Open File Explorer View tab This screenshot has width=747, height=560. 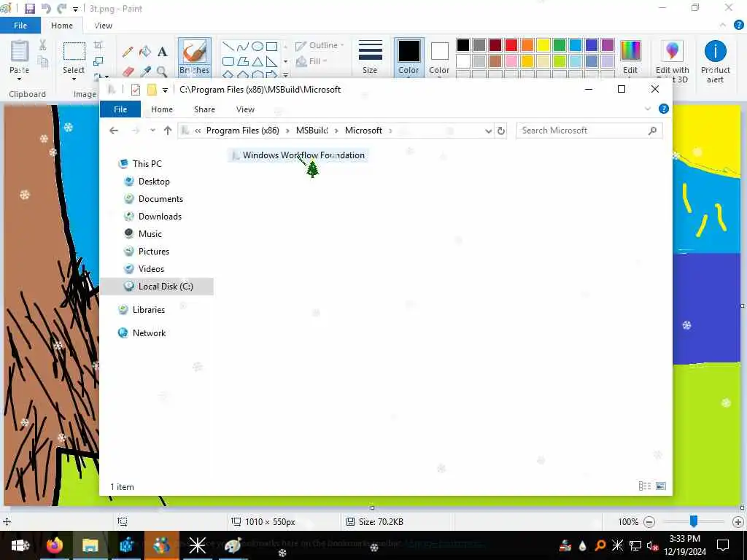(x=245, y=109)
